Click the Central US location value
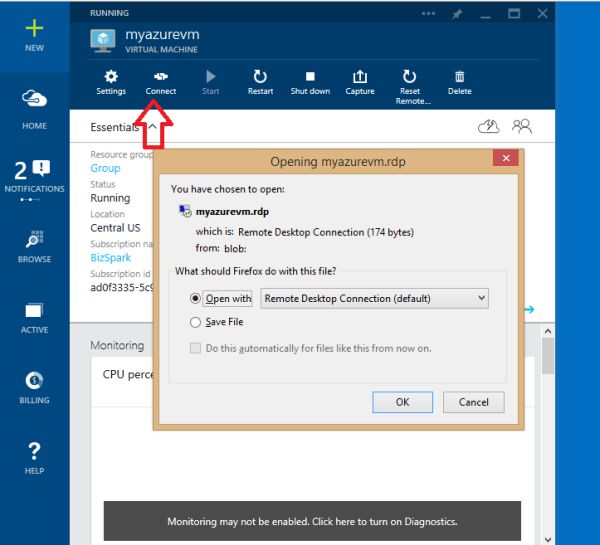Screen dimensions: 600x545 click(115, 228)
